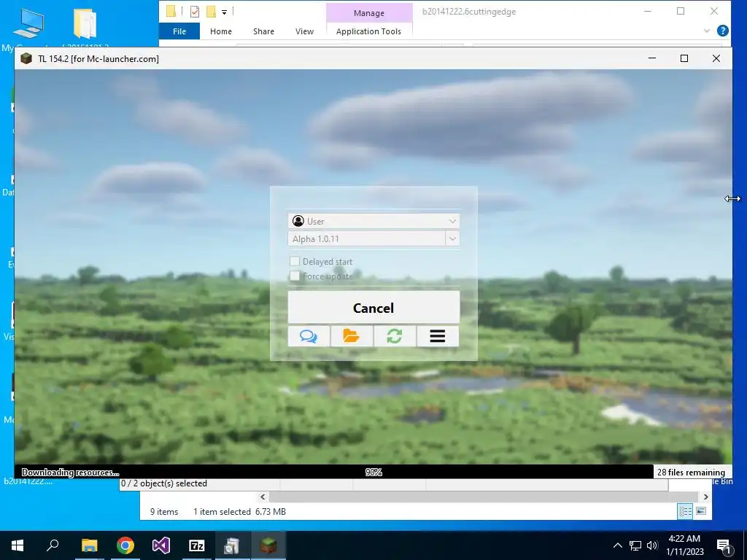Click the installer taskbar icon beside 7-Zip
This screenshot has width=747, height=560.
232,545
